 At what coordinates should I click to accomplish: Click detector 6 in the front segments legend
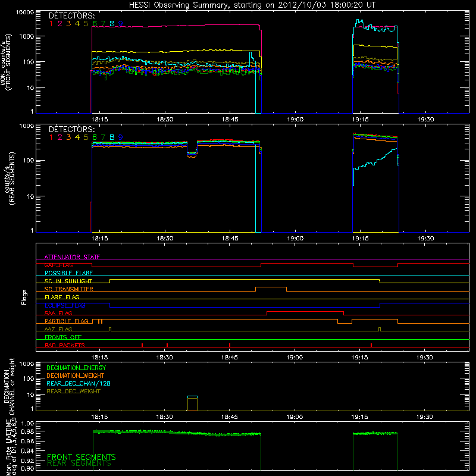[x=95, y=24]
